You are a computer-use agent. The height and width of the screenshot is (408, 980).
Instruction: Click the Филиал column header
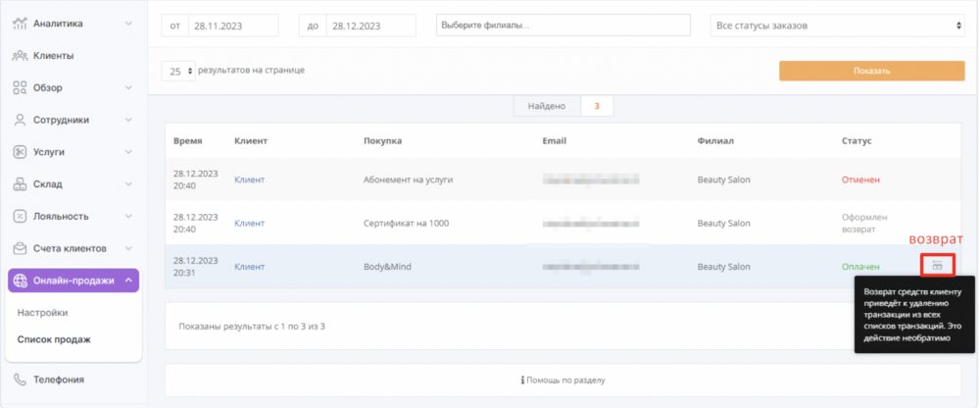715,141
